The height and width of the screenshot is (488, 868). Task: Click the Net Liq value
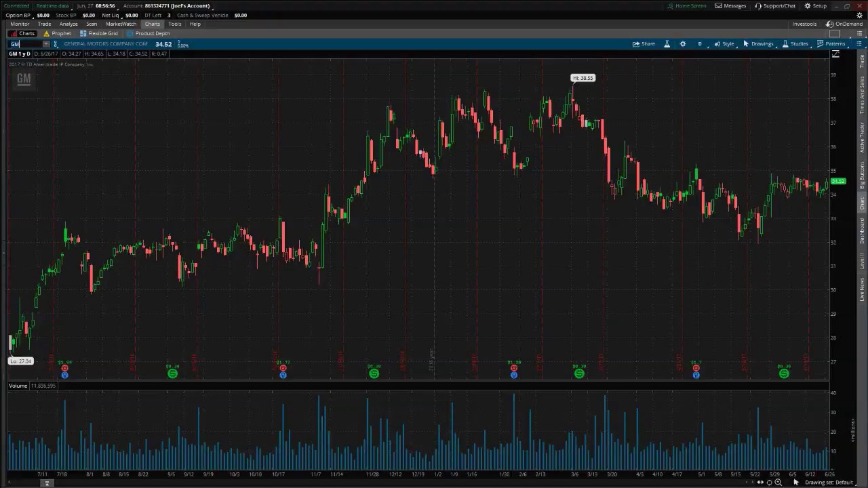(132, 15)
